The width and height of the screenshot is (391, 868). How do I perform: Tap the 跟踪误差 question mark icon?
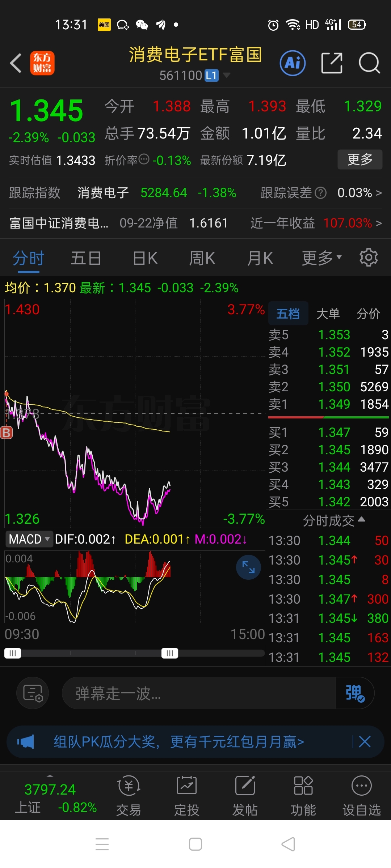tap(320, 193)
